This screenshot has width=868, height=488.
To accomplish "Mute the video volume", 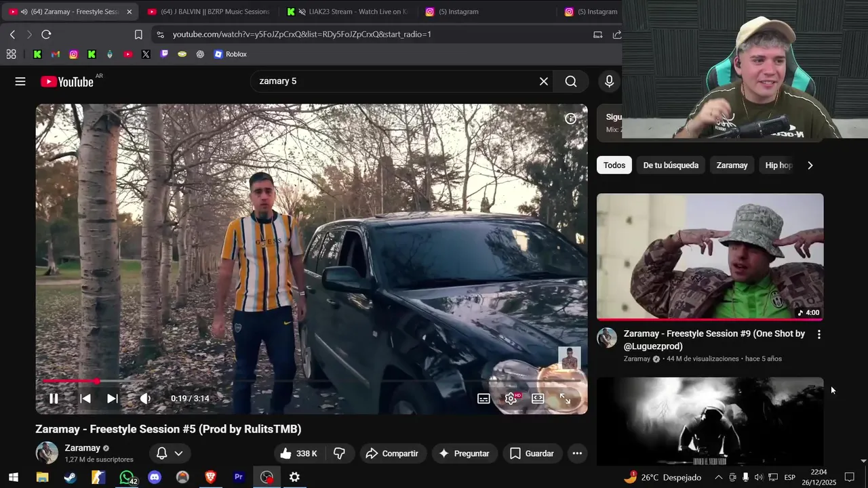I will click(x=145, y=399).
